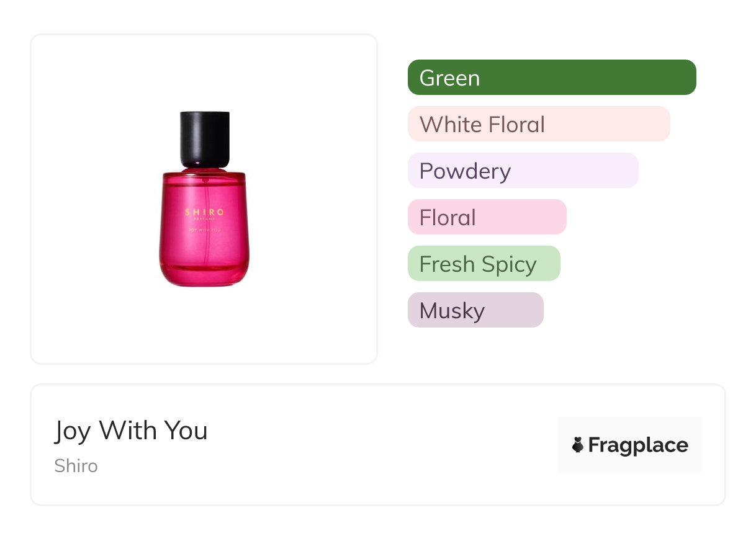The image size is (756, 536).
Task: Click the Musky label text
Action: (452, 311)
